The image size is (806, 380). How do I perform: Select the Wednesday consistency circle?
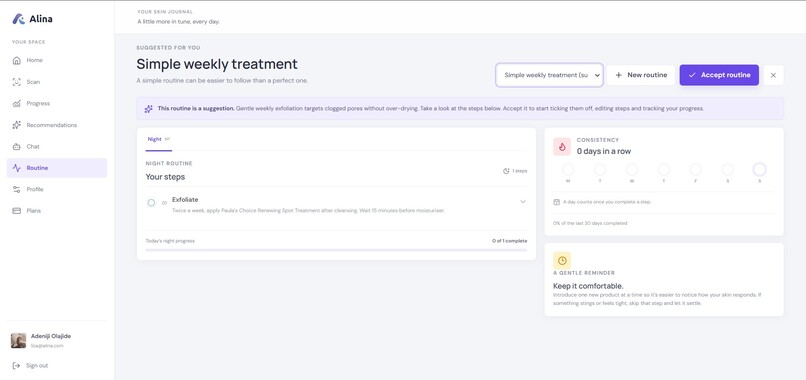click(x=632, y=170)
